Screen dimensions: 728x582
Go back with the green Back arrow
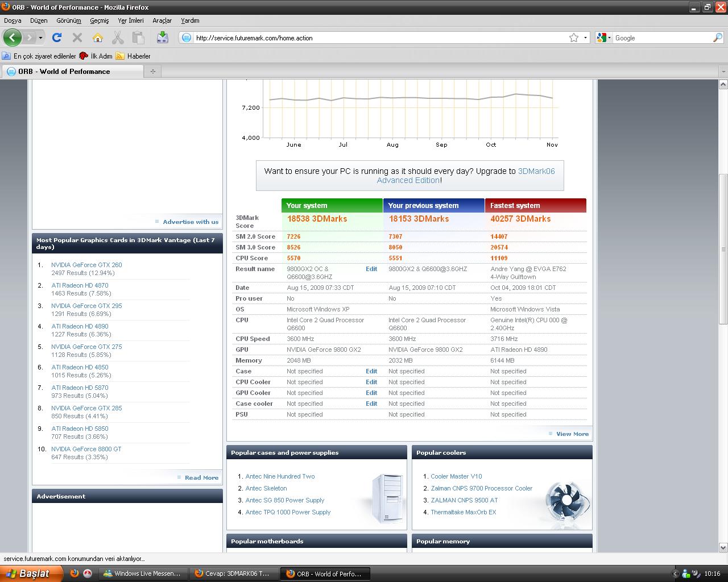tap(13, 38)
